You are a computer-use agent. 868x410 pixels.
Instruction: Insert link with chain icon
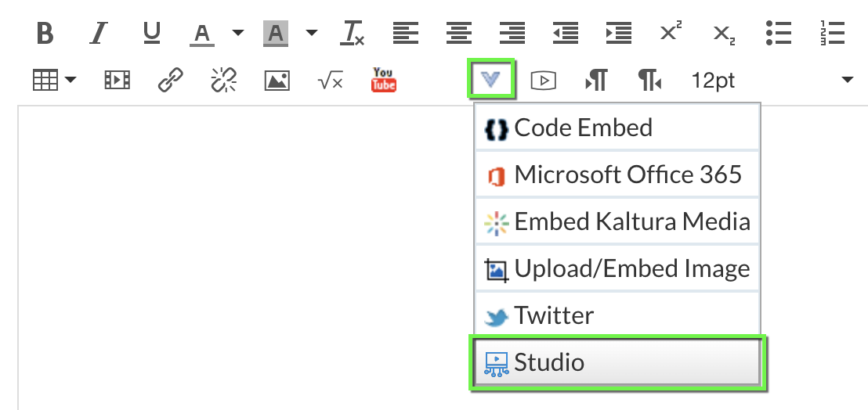point(171,81)
